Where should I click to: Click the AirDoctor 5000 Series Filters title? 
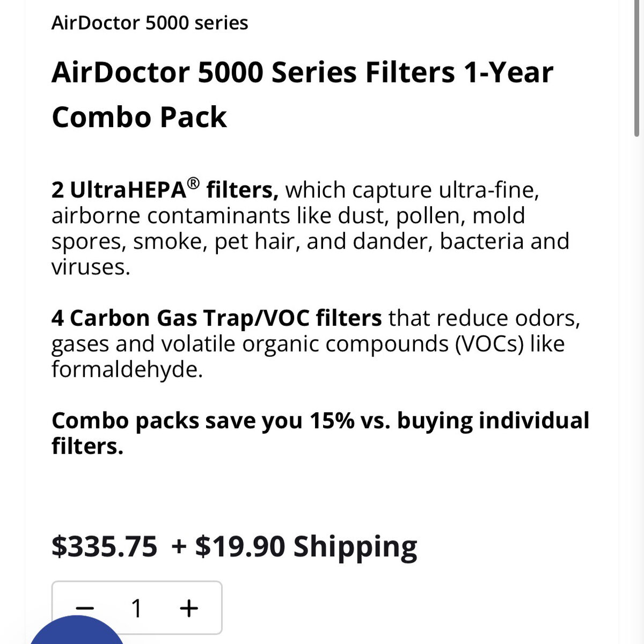(302, 73)
